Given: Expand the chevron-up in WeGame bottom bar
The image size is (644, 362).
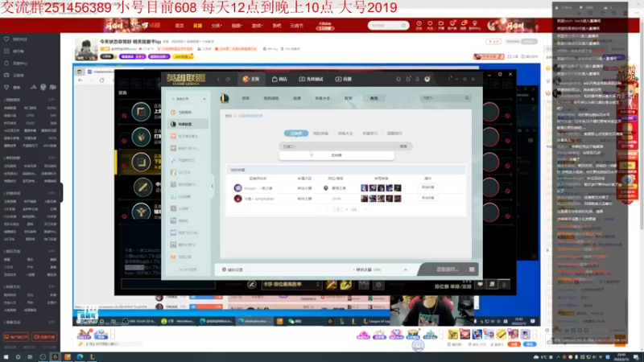Looking at the screenshot, I should pos(406,269).
